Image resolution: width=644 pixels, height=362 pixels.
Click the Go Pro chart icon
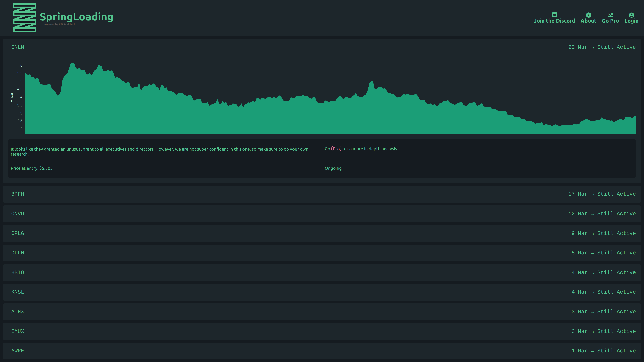(x=610, y=15)
